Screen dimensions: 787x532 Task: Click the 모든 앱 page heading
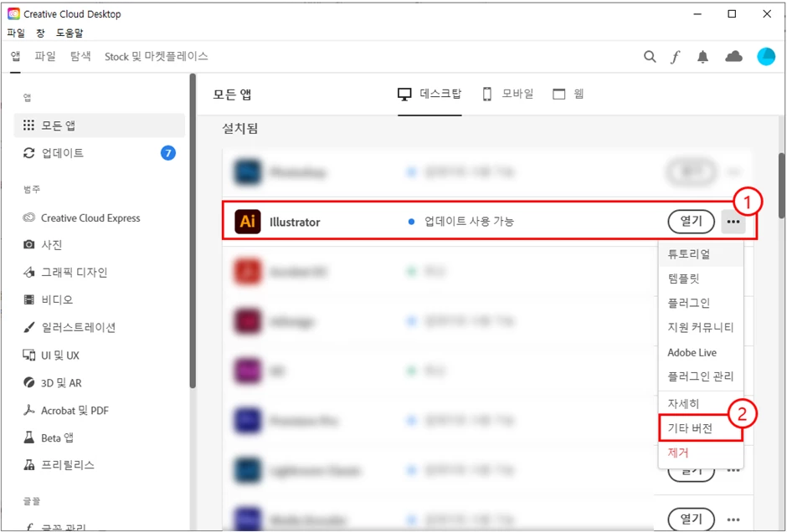(232, 95)
